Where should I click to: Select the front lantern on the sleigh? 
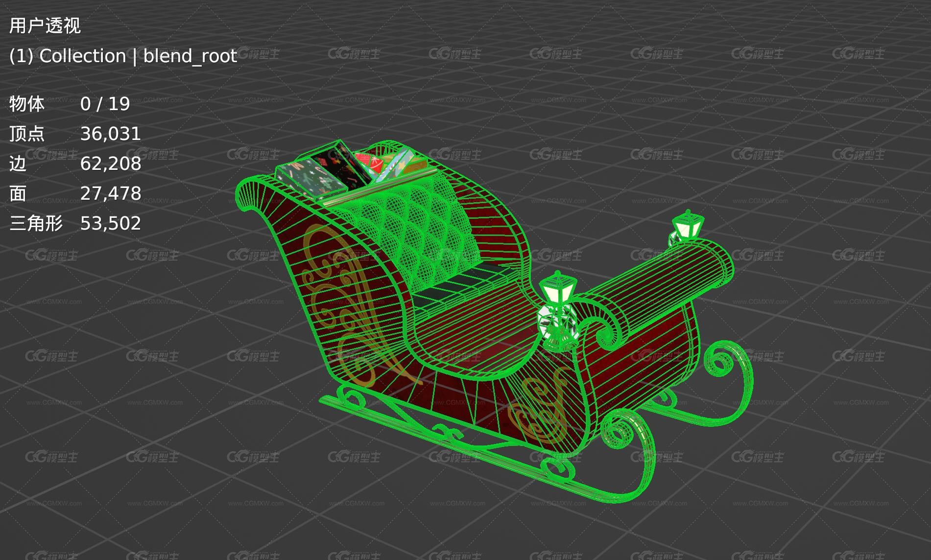pyautogui.click(x=558, y=311)
